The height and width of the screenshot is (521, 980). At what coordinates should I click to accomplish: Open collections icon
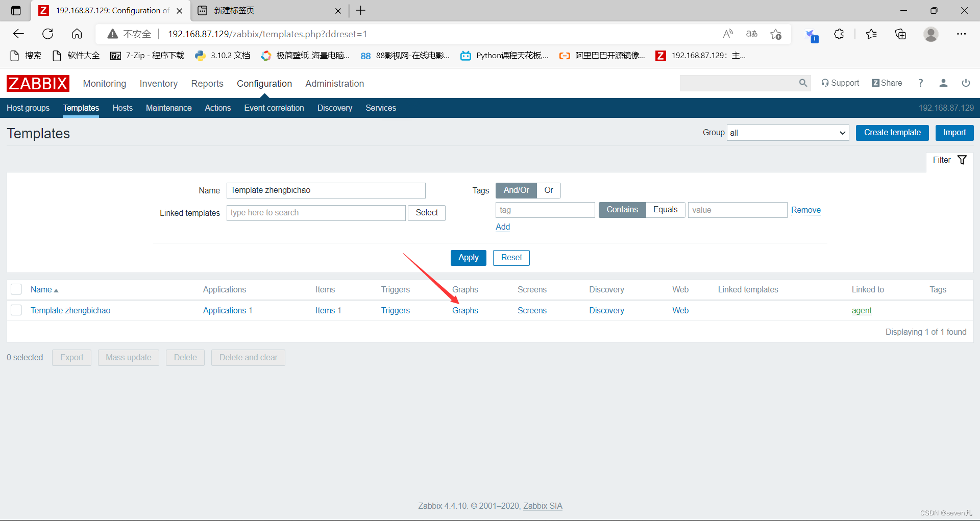(x=901, y=34)
